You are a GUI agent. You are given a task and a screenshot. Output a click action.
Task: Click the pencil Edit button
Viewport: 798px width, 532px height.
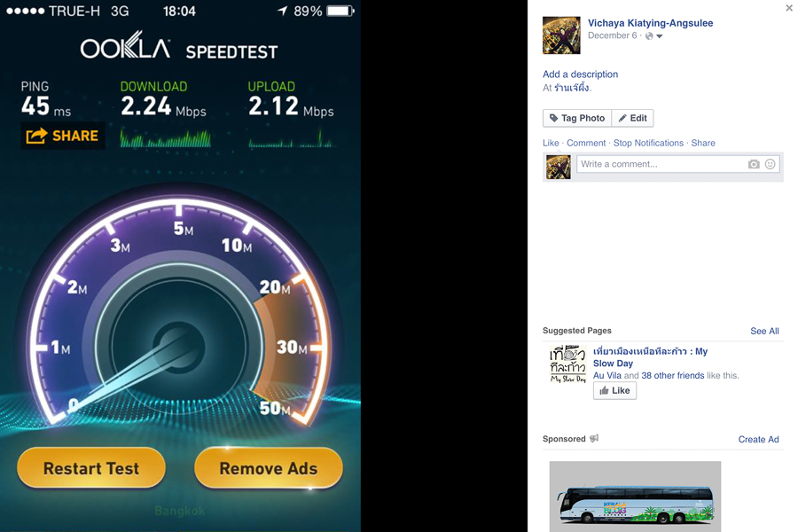[x=632, y=118]
